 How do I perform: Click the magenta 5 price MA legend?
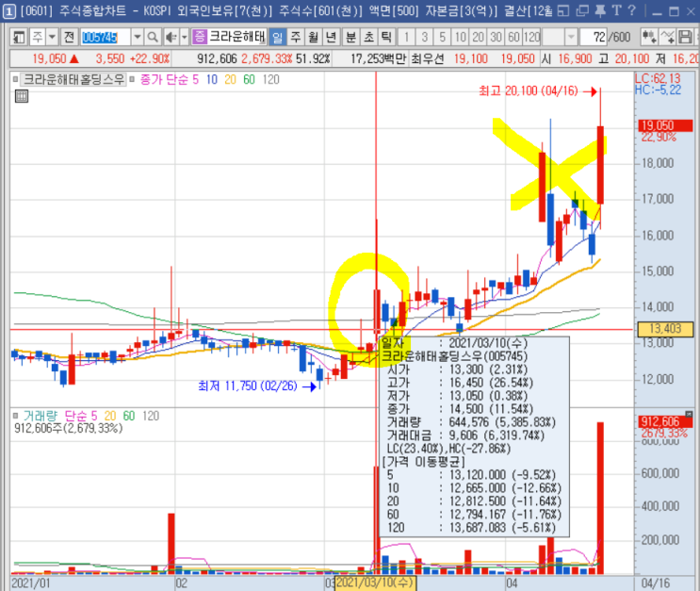pyautogui.click(x=196, y=79)
